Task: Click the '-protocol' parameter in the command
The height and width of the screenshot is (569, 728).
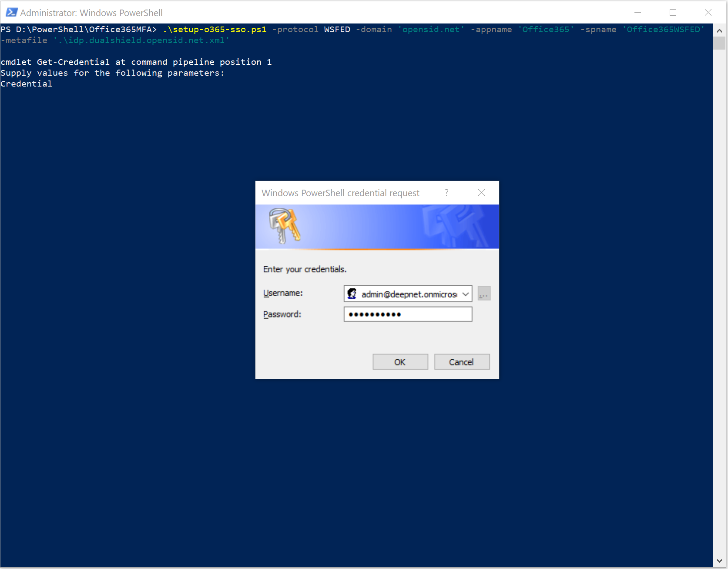Action: (x=295, y=29)
